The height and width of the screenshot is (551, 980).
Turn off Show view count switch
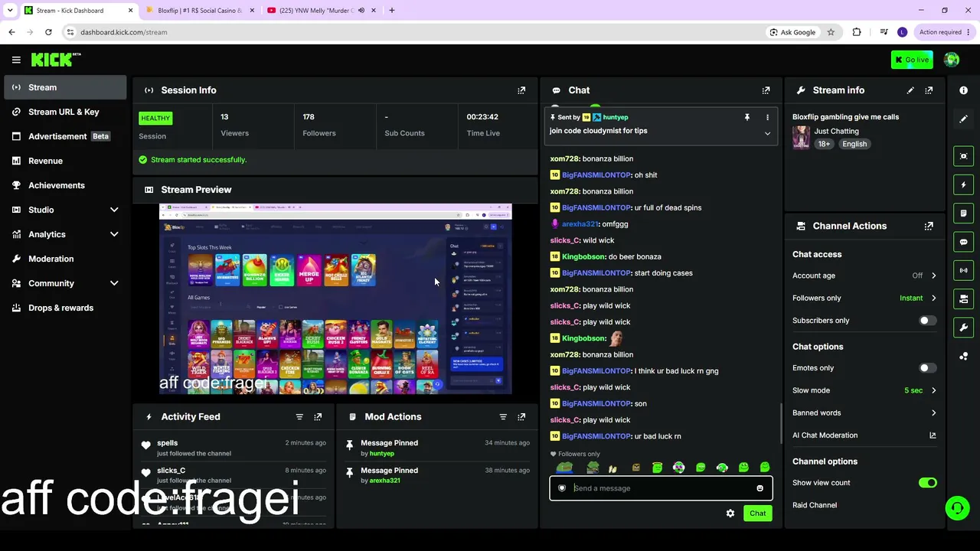(927, 483)
